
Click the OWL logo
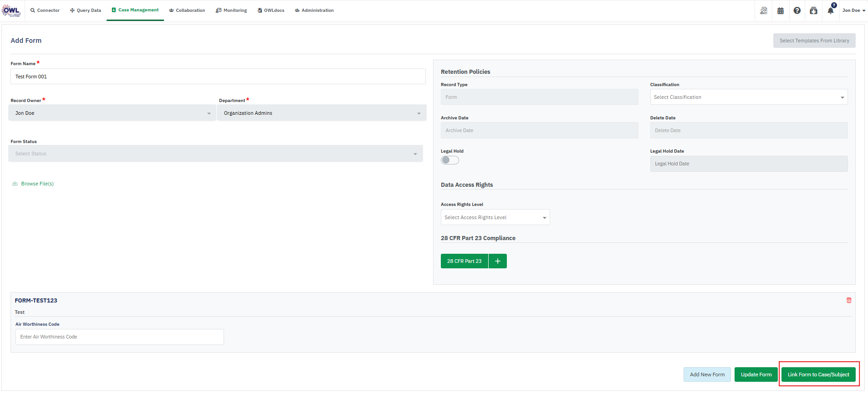11,10
